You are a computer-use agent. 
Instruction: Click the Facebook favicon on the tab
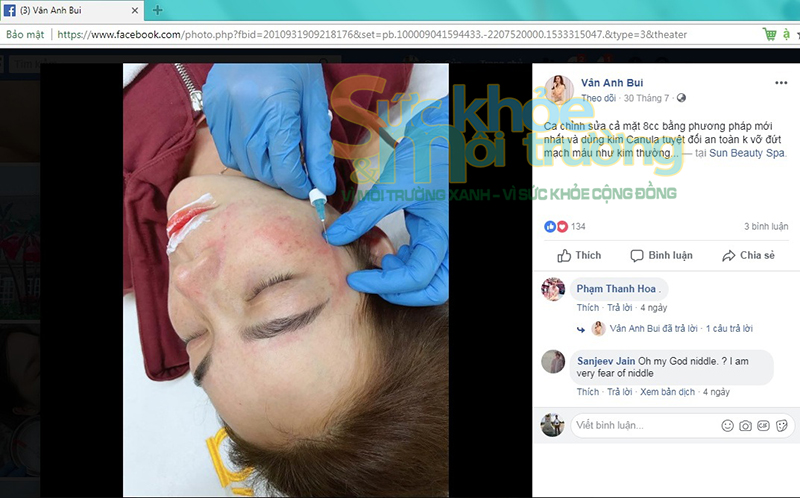pos(9,10)
